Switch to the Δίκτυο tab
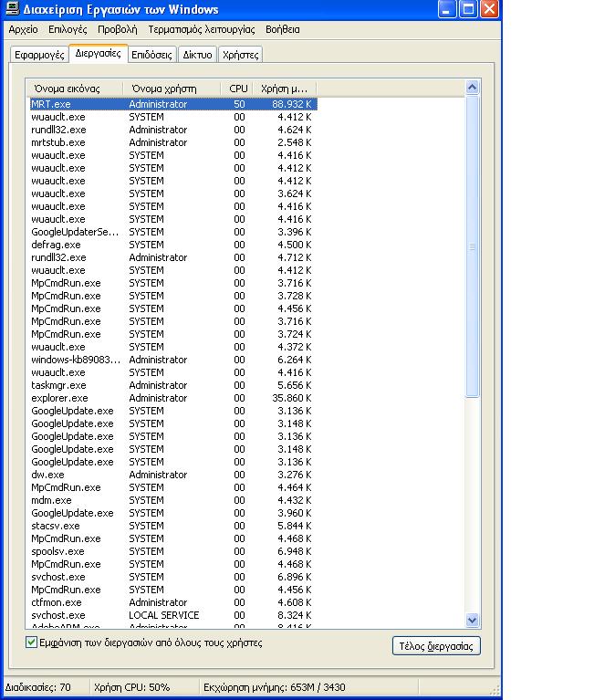 click(x=197, y=55)
